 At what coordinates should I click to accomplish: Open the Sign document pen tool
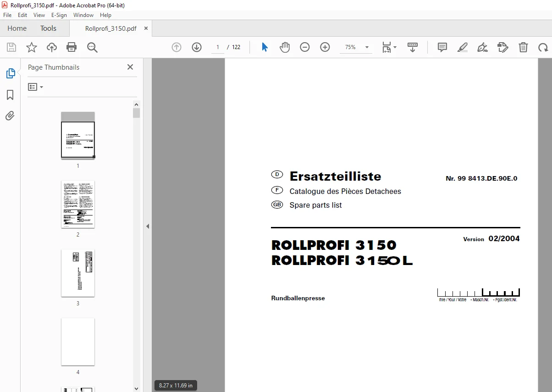pos(483,47)
